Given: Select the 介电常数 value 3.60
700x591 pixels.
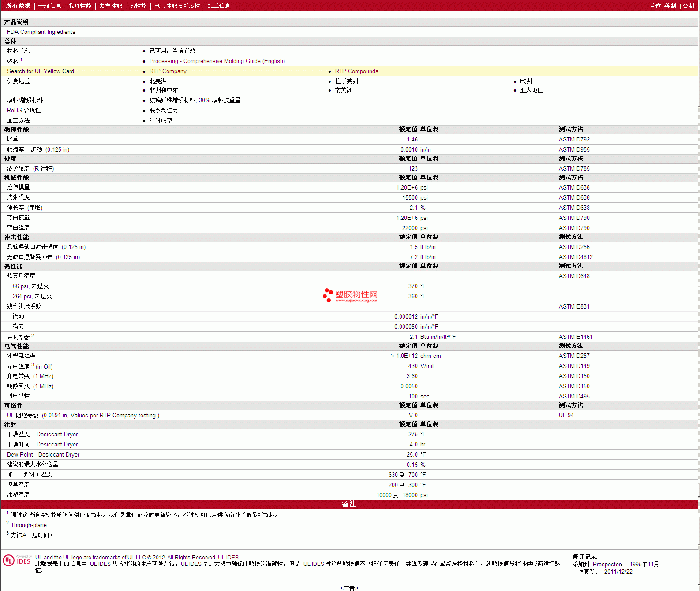Looking at the screenshot, I should 412,376.
